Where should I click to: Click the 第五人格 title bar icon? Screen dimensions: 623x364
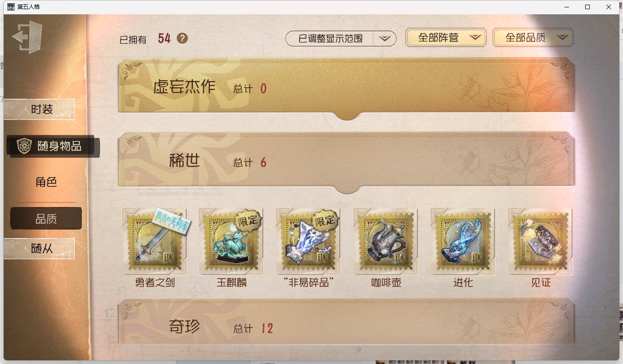click(x=11, y=7)
